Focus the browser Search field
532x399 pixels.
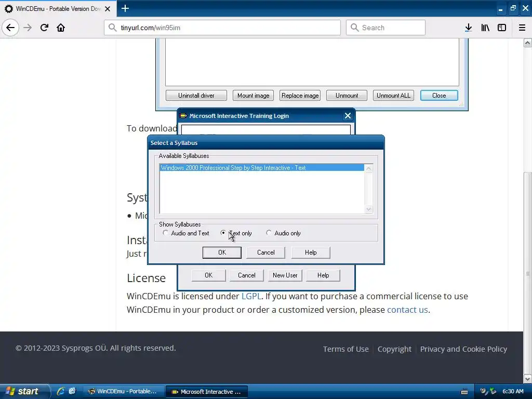pos(386,28)
